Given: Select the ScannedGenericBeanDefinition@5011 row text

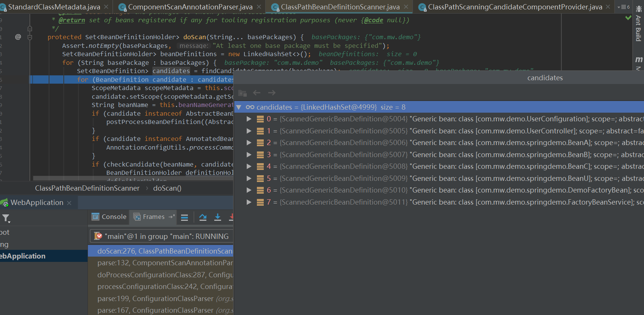Looking at the screenshot, I should click(x=344, y=202).
